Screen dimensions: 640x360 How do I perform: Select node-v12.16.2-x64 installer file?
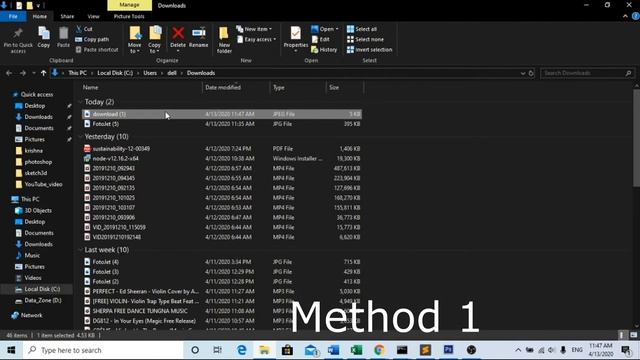222,158
